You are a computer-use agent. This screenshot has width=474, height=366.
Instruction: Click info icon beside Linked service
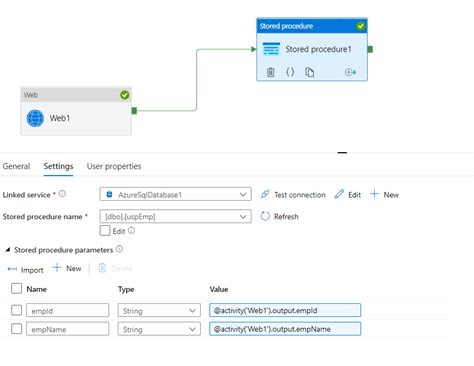coord(62,194)
